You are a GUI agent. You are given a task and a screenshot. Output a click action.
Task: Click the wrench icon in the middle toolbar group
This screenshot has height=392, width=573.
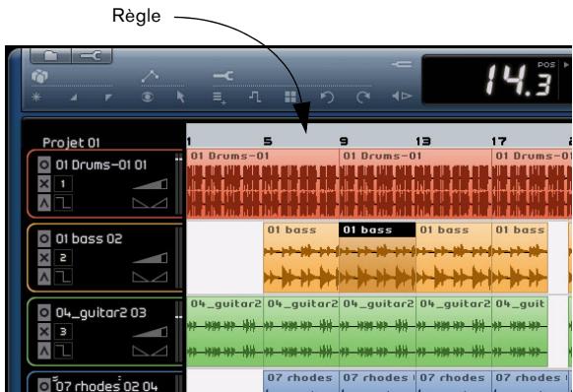pos(223,75)
